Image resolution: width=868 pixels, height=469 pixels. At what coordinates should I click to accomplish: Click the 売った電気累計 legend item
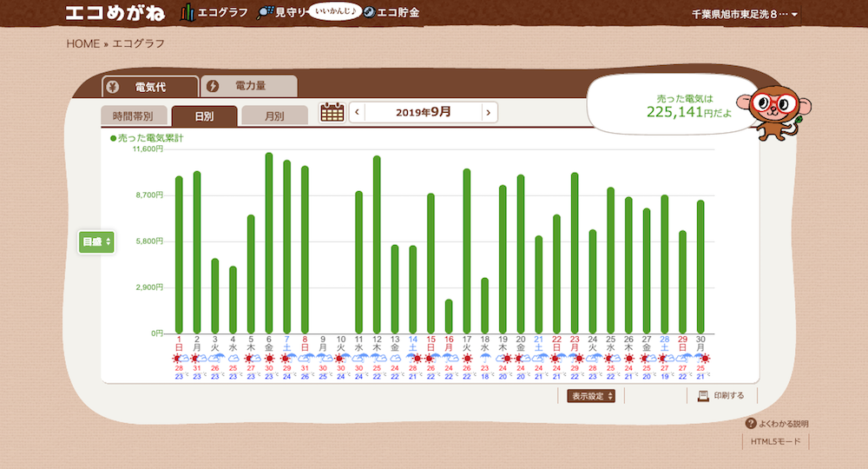[x=147, y=138]
